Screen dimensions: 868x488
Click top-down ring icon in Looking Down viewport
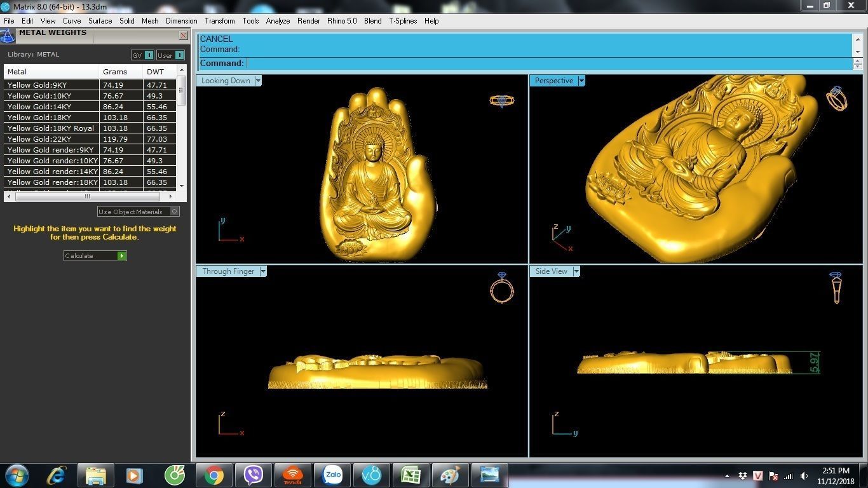click(502, 101)
